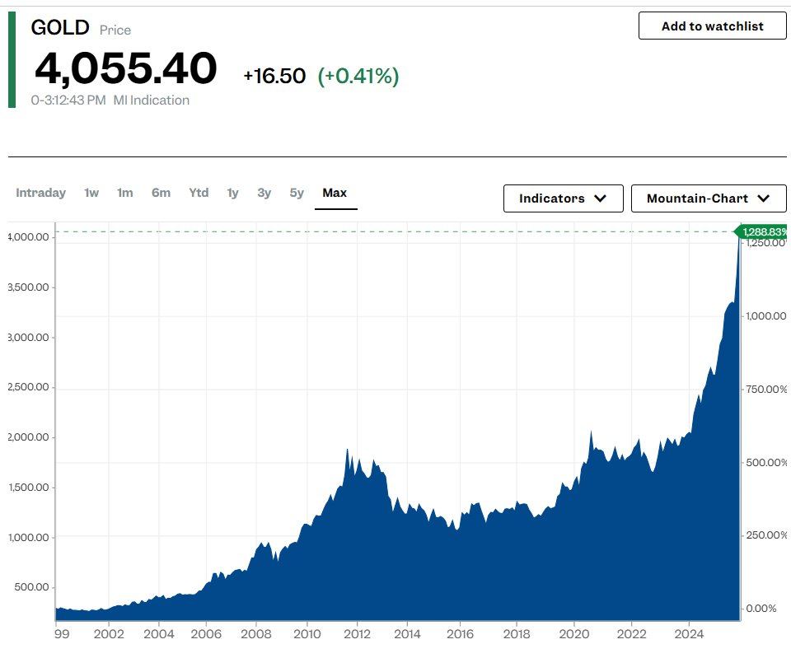The height and width of the screenshot is (672, 791).
Task: Click the Add to watchlist button
Action: pyautogui.click(x=712, y=26)
